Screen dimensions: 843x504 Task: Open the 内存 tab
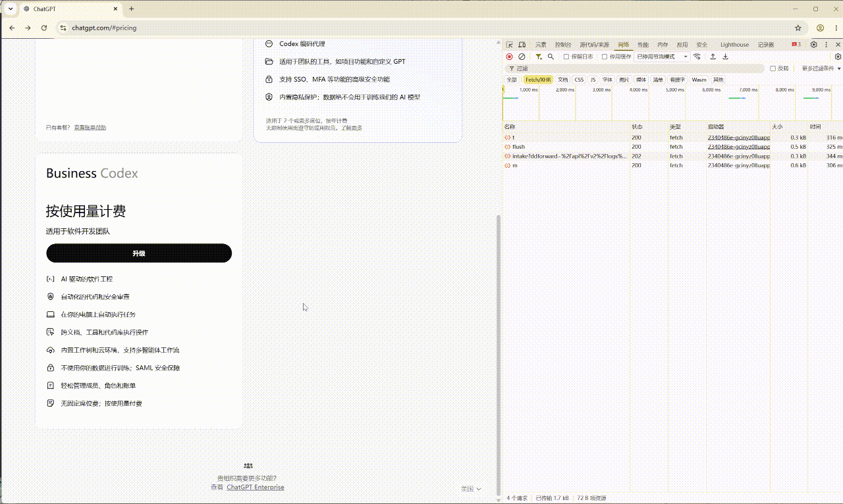663,45
